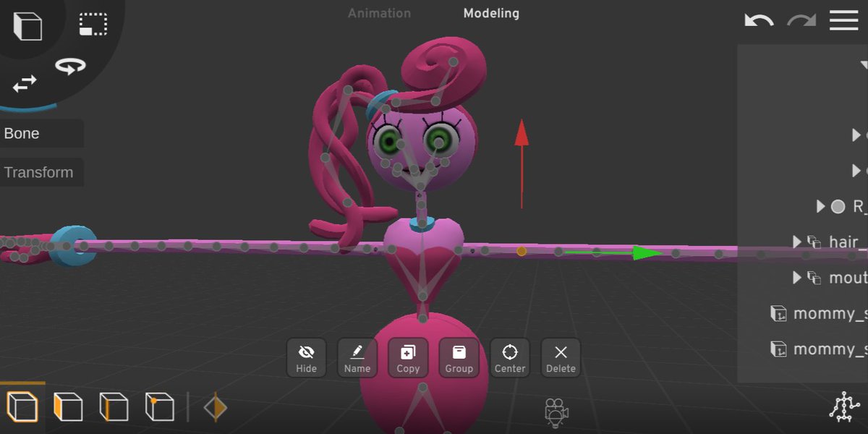Hide the selected bone with eye icon

(x=306, y=358)
